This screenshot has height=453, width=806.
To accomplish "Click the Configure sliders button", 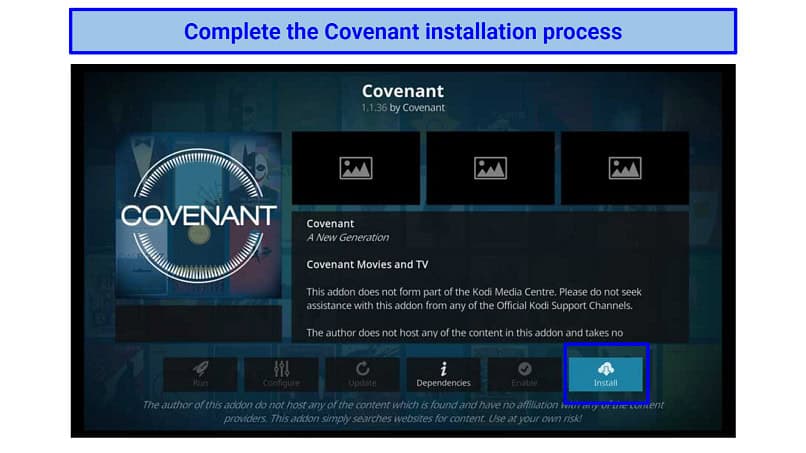I will click(x=281, y=374).
